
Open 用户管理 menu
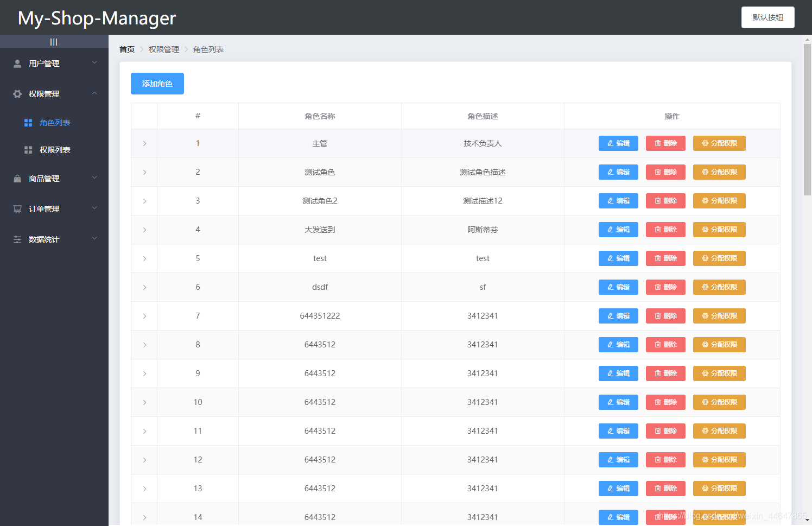click(x=54, y=64)
